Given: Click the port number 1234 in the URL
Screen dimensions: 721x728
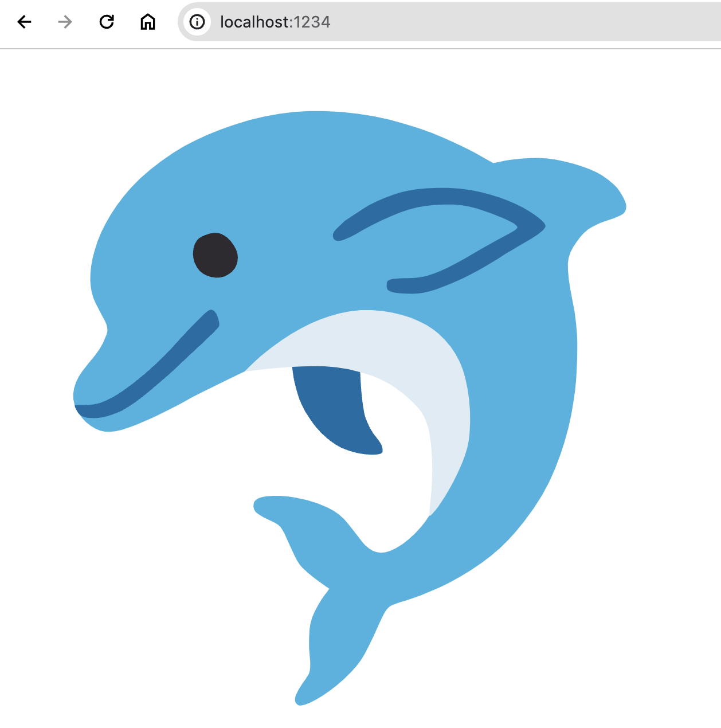Looking at the screenshot, I should 312,22.
